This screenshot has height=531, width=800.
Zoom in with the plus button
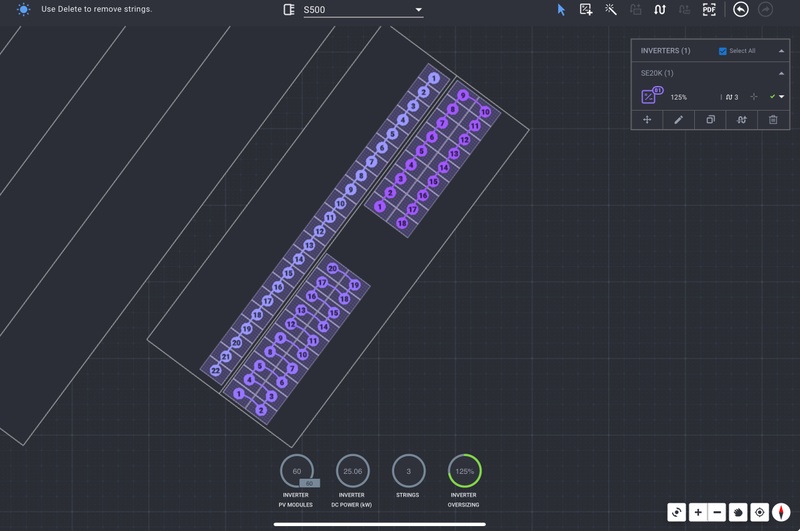point(698,512)
